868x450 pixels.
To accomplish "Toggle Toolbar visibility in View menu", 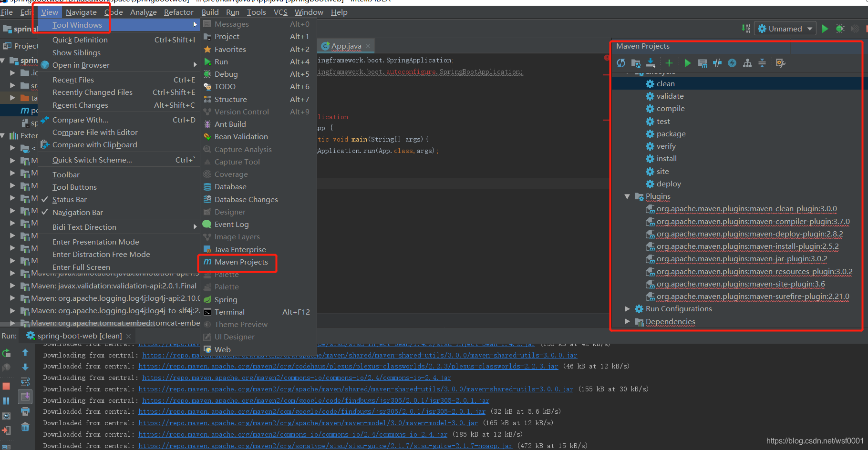I will click(x=118, y=174).
